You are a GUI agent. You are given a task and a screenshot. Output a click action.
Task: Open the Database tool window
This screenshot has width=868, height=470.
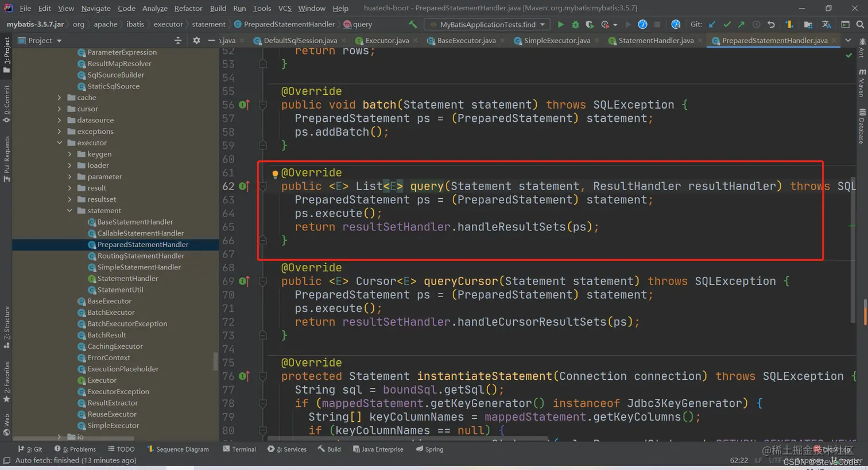tap(862, 126)
